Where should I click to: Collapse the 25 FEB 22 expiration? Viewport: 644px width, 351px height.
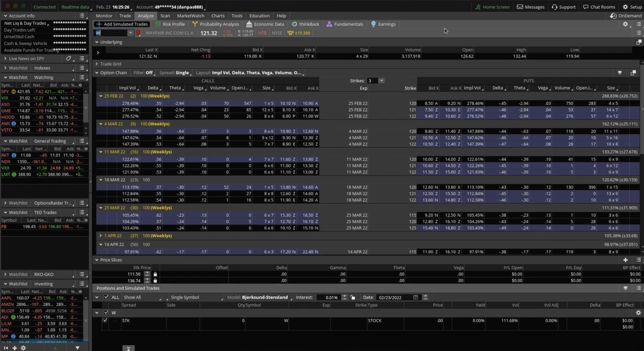coord(101,96)
